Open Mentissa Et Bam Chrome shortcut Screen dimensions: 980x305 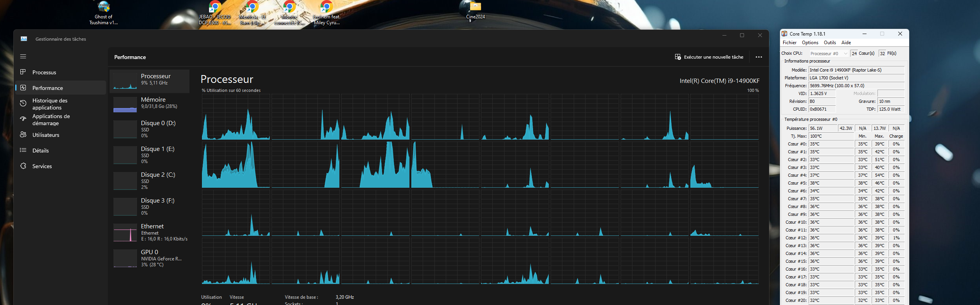[252, 13]
